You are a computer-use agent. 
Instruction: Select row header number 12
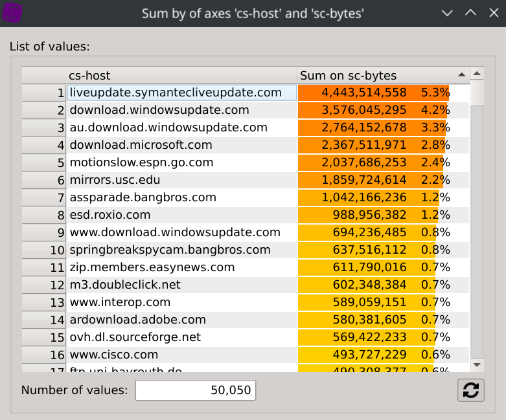pyautogui.click(x=44, y=285)
